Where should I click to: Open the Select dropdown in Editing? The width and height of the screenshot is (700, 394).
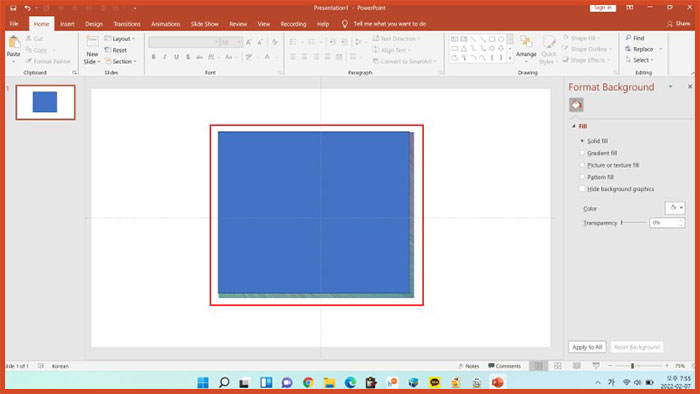640,60
